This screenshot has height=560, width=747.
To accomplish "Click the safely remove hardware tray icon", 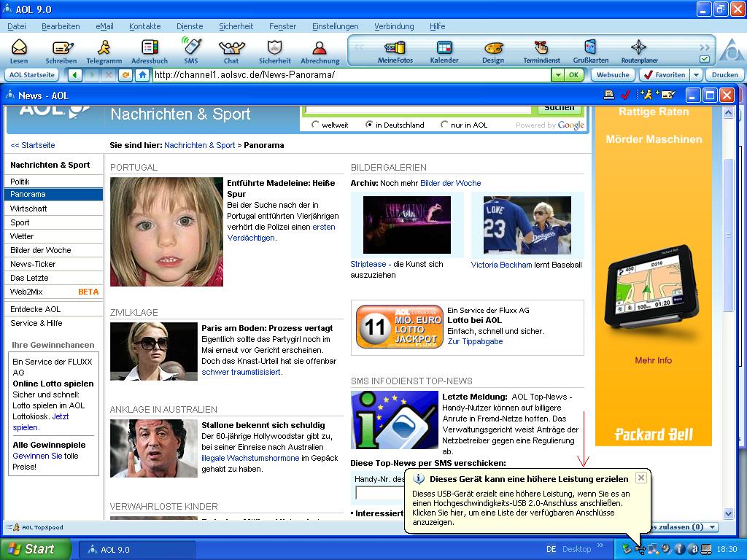I will coord(627,550).
